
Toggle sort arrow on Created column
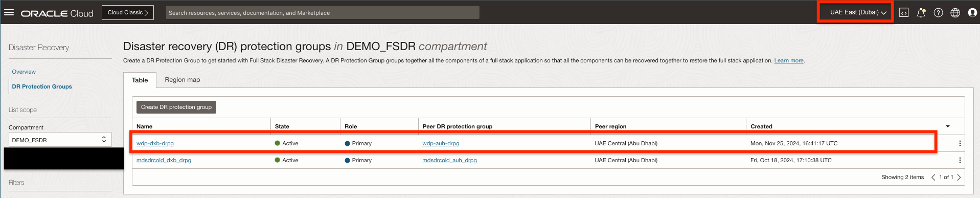pyautogui.click(x=947, y=126)
